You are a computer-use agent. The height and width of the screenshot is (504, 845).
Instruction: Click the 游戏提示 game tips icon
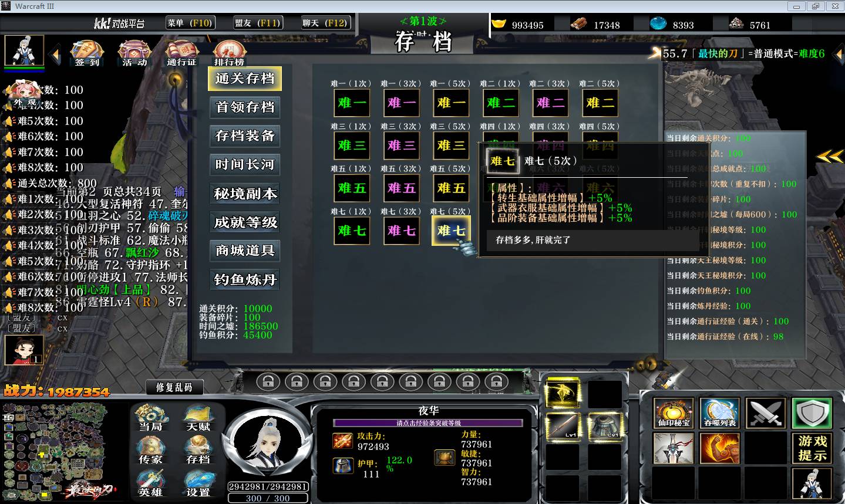[x=813, y=448]
